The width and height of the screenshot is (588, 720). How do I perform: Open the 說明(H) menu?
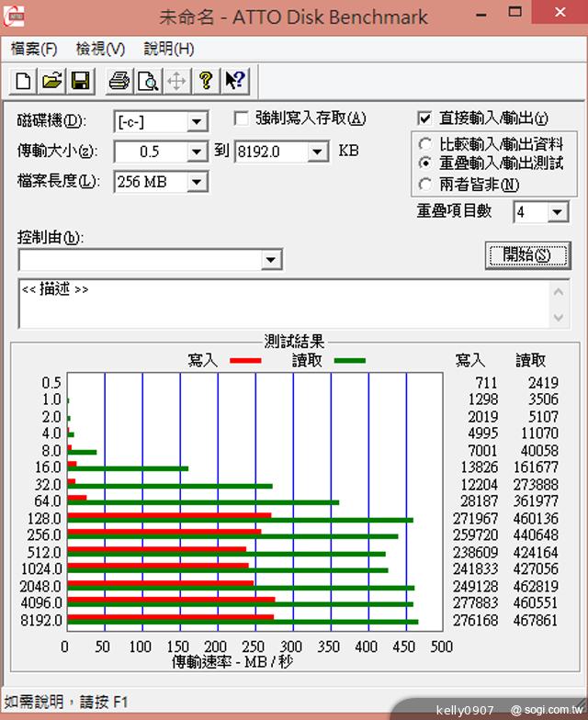coord(169,49)
